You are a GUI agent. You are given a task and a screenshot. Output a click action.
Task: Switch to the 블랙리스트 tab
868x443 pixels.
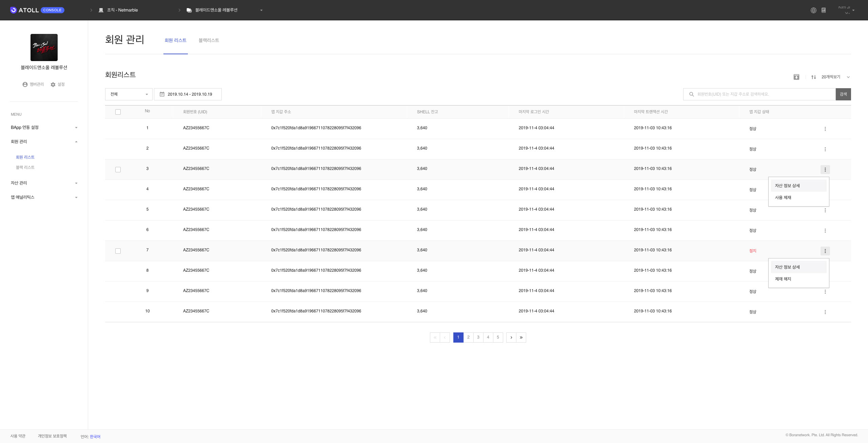pyautogui.click(x=209, y=40)
